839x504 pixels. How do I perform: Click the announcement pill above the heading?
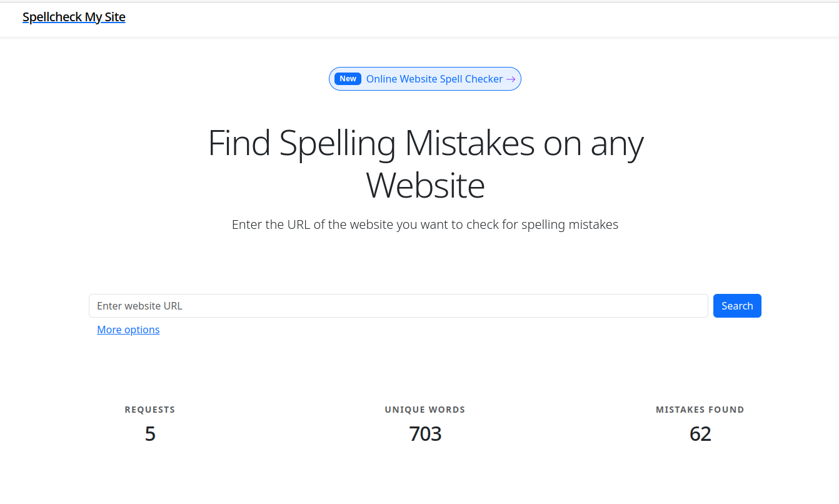(x=425, y=79)
